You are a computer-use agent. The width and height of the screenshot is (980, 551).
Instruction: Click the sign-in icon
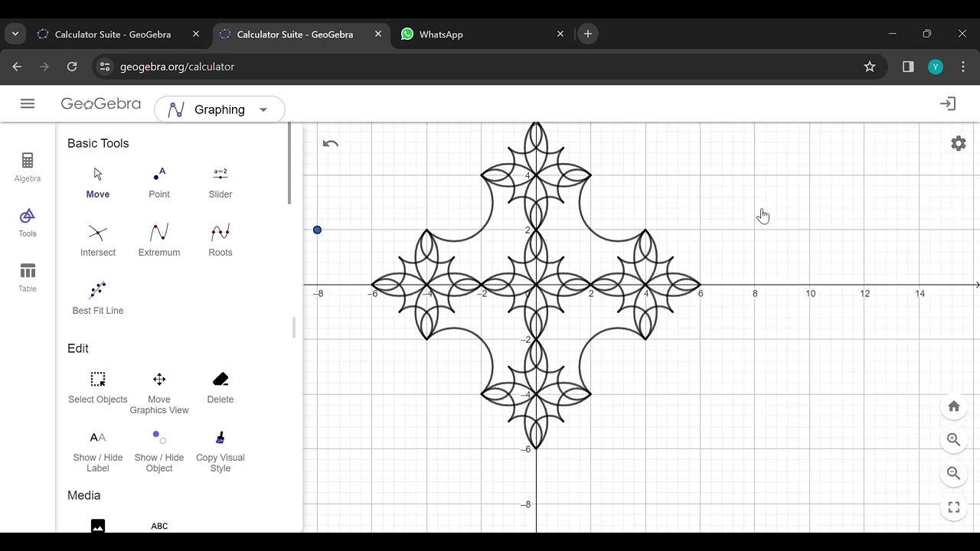tap(948, 103)
